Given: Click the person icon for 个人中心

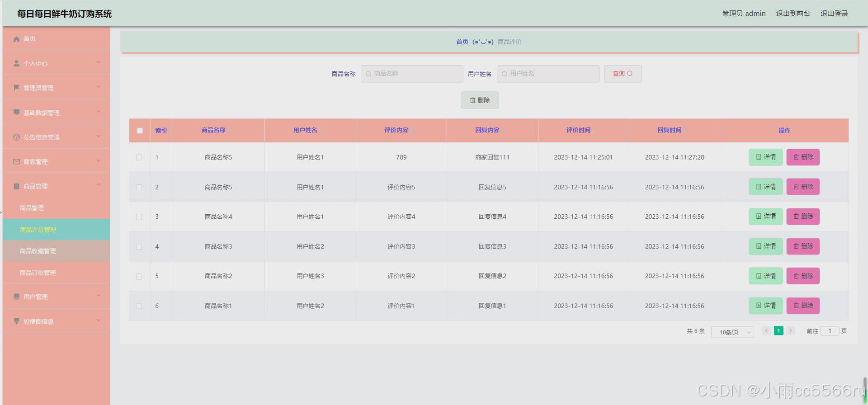Looking at the screenshot, I should 16,63.
